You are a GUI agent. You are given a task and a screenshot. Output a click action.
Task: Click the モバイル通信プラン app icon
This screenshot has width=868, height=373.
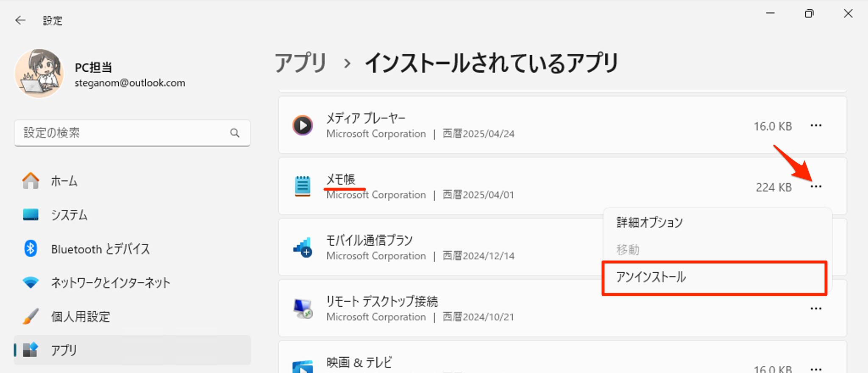pos(302,247)
